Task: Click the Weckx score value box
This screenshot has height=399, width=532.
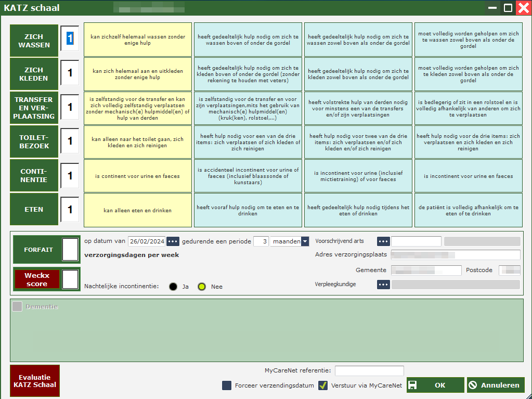Action: [70, 279]
